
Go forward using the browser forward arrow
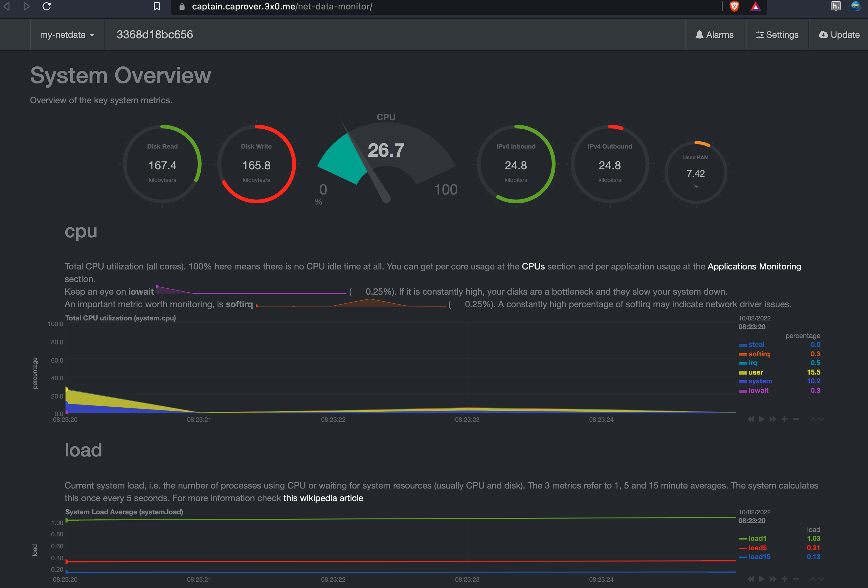(x=26, y=6)
